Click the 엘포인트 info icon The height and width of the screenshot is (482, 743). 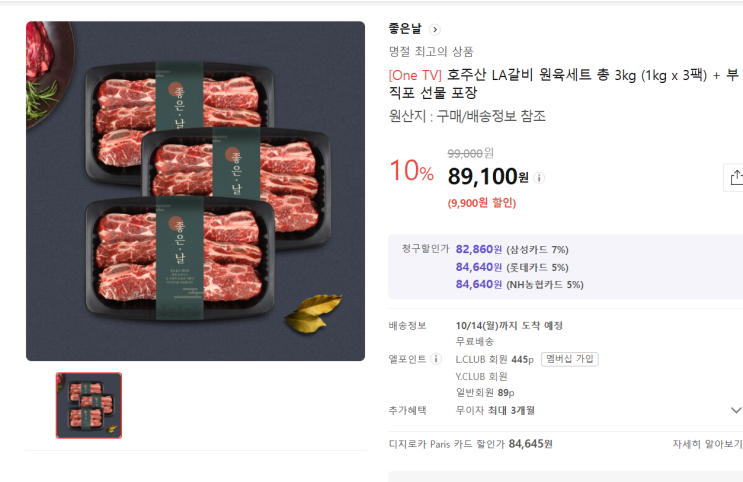coord(435,359)
